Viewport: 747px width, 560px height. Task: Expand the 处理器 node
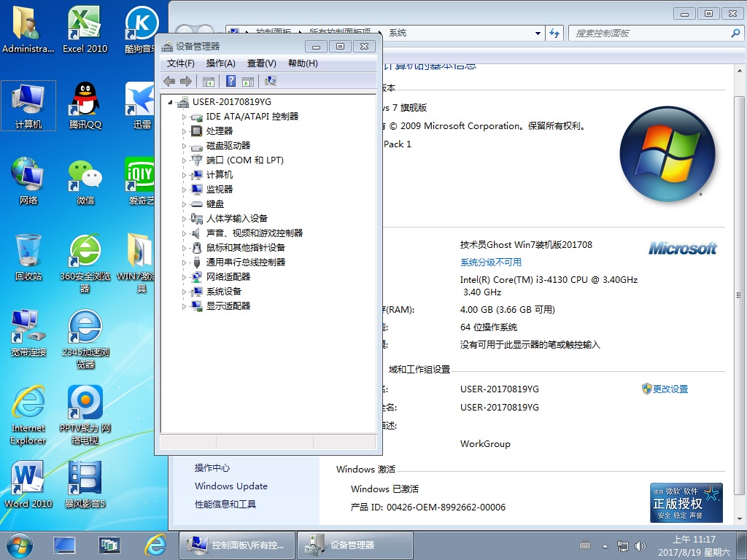184,131
